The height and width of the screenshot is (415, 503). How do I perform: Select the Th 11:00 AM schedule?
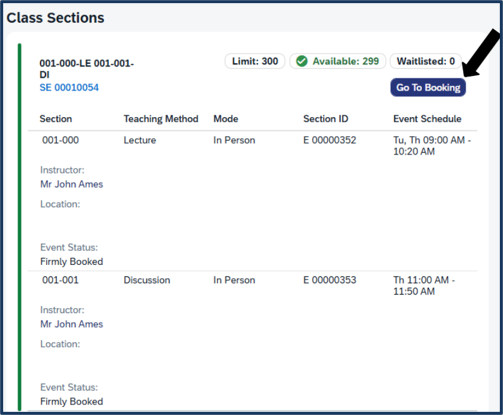pyautogui.click(x=424, y=286)
